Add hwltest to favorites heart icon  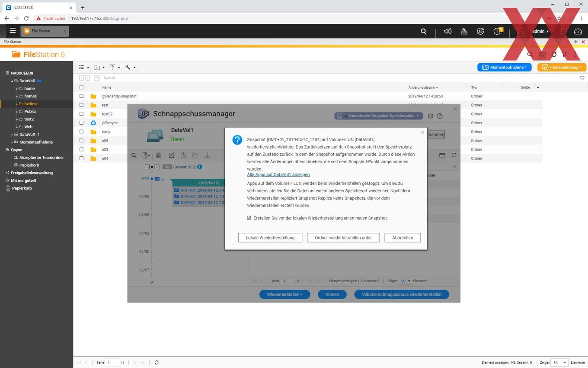point(582,78)
